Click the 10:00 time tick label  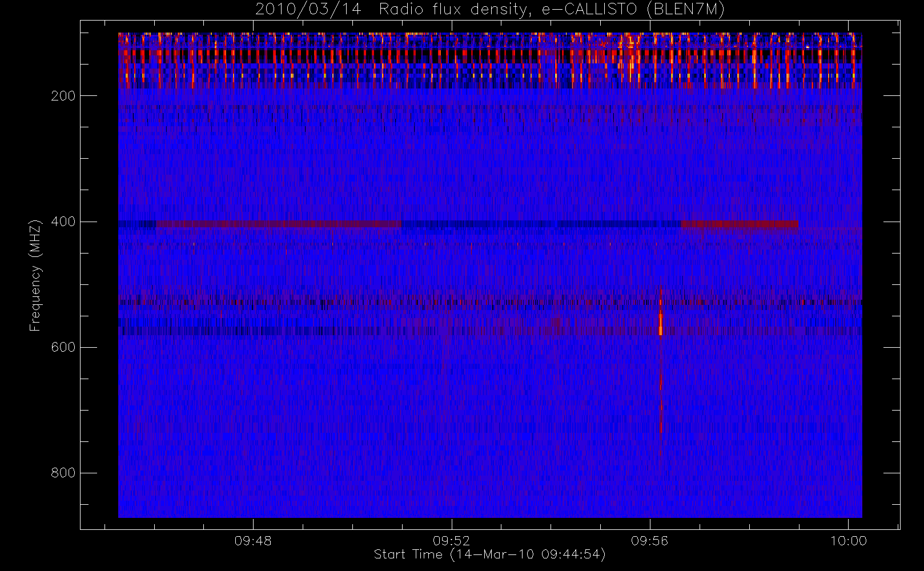point(848,541)
